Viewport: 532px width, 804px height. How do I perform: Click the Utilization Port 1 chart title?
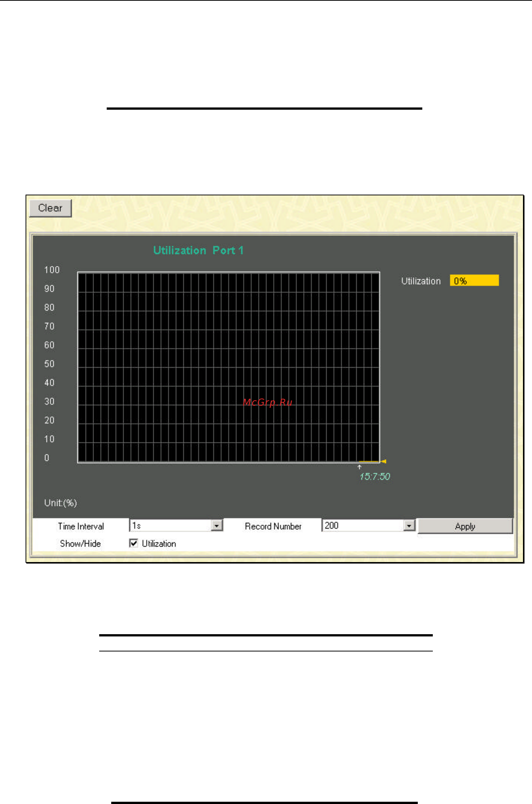198,250
